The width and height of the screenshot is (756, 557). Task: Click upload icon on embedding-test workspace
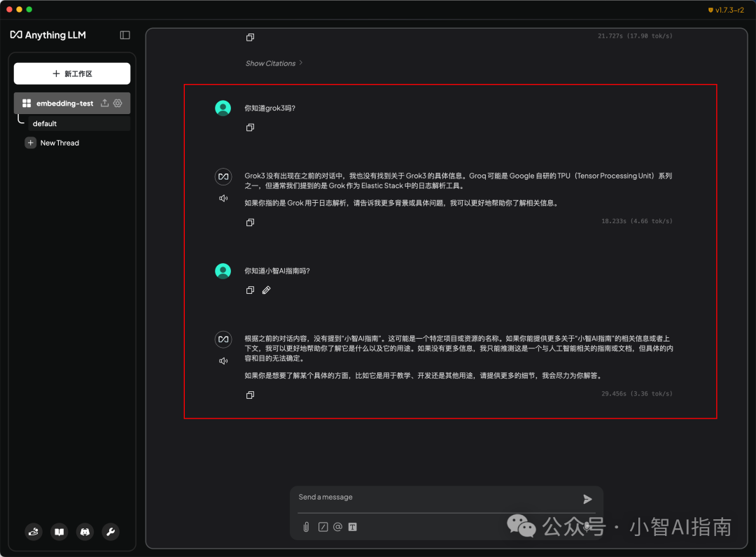104,103
